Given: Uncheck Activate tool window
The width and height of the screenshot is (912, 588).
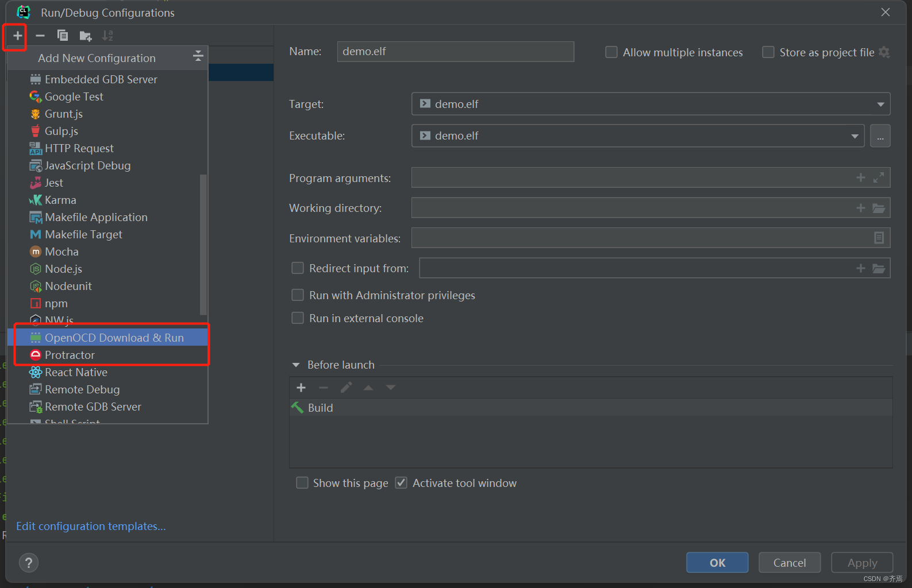Looking at the screenshot, I should click(401, 483).
